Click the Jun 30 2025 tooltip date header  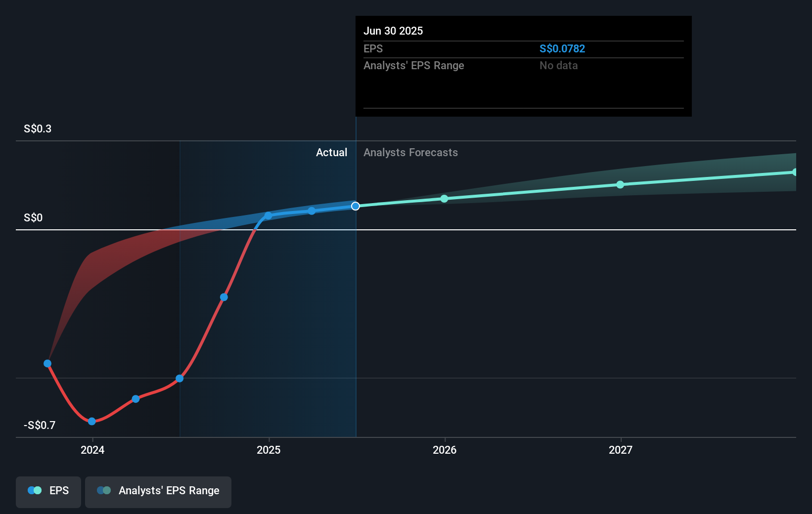pyautogui.click(x=393, y=31)
